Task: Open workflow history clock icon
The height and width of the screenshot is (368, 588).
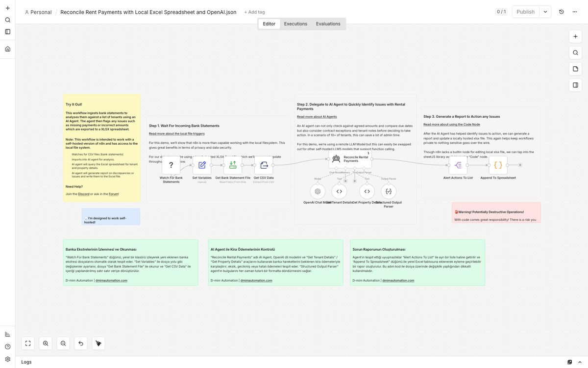Action: tap(562, 12)
